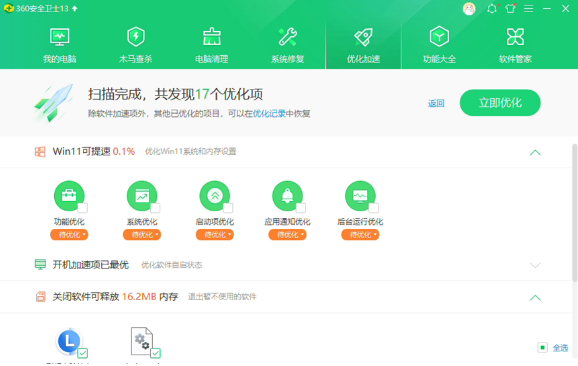
Task: Open the 优化记录 link
Action: (x=269, y=114)
